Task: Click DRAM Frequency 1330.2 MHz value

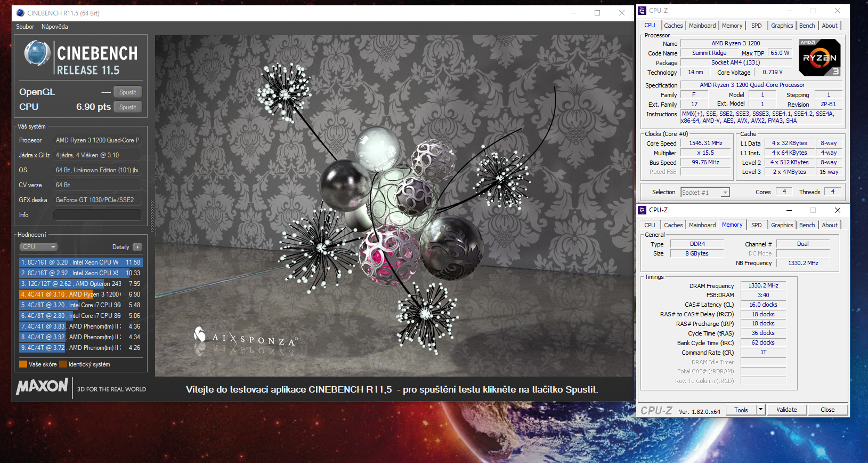Action: [x=763, y=286]
